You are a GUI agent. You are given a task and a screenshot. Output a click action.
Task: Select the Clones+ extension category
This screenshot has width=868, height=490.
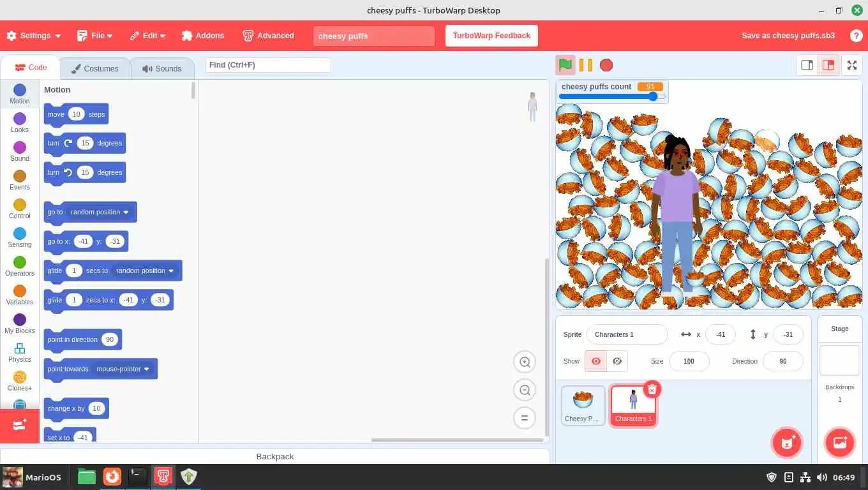point(20,382)
